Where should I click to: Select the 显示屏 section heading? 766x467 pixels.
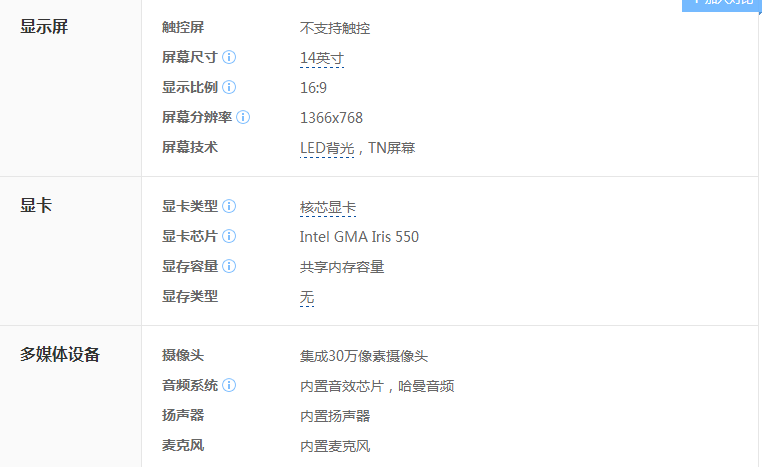pyautogui.click(x=44, y=27)
